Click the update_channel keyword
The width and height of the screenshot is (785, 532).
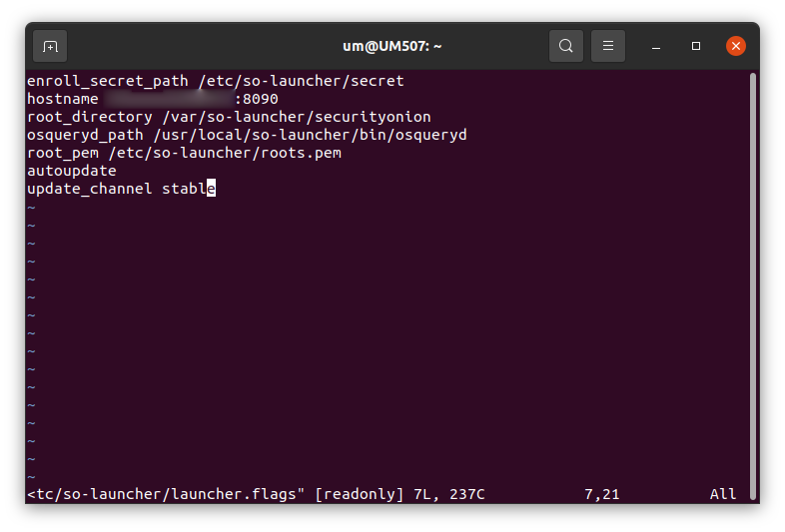(x=90, y=189)
